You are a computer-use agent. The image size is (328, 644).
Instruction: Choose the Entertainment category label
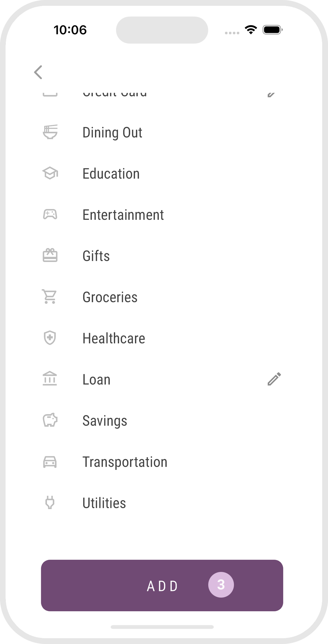(123, 215)
